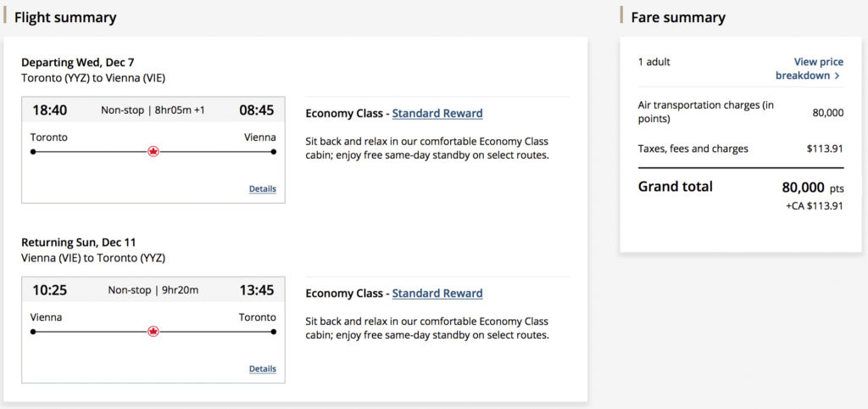The width and height of the screenshot is (868, 409).
Task: Click the Taxes, fees and charges label
Action: [693, 149]
